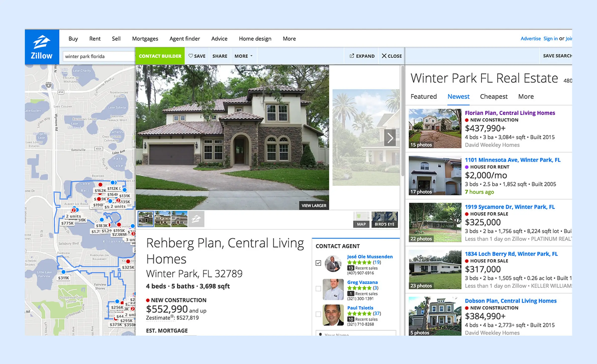Viewport: 597px width, 364px height.
Task: Click the Sign in link
Action: coord(550,39)
